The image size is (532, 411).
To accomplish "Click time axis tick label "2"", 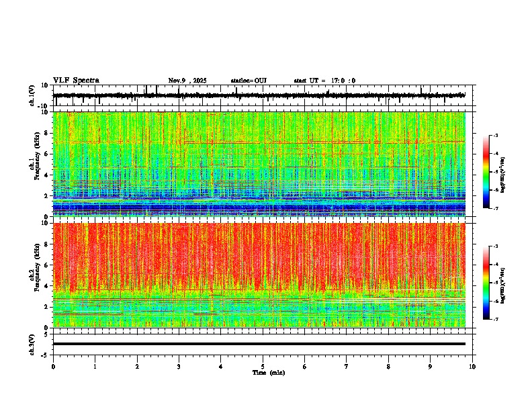I will click(x=137, y=367).
